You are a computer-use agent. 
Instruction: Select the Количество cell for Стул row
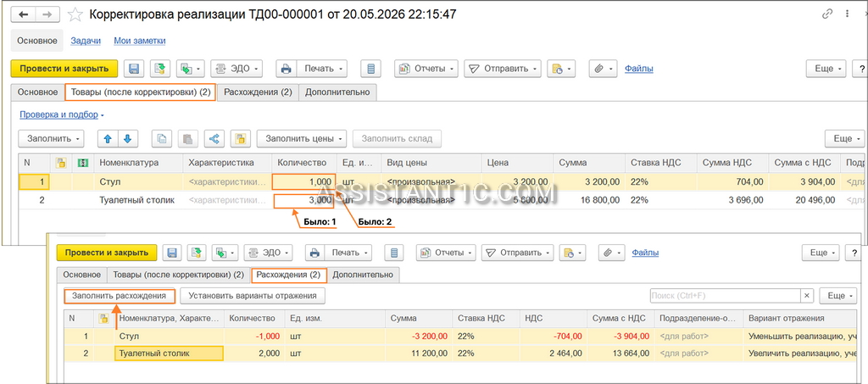[303, 181]
